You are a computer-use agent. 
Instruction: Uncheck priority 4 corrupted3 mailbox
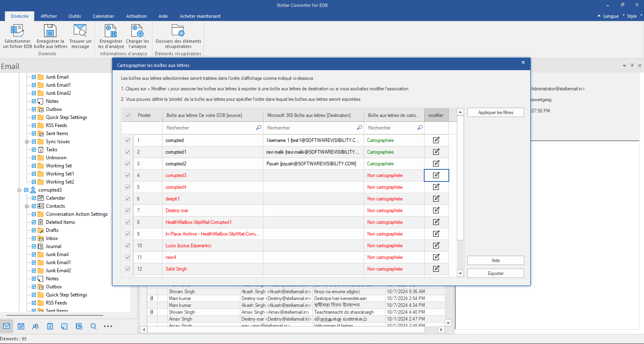coord(128,175)
